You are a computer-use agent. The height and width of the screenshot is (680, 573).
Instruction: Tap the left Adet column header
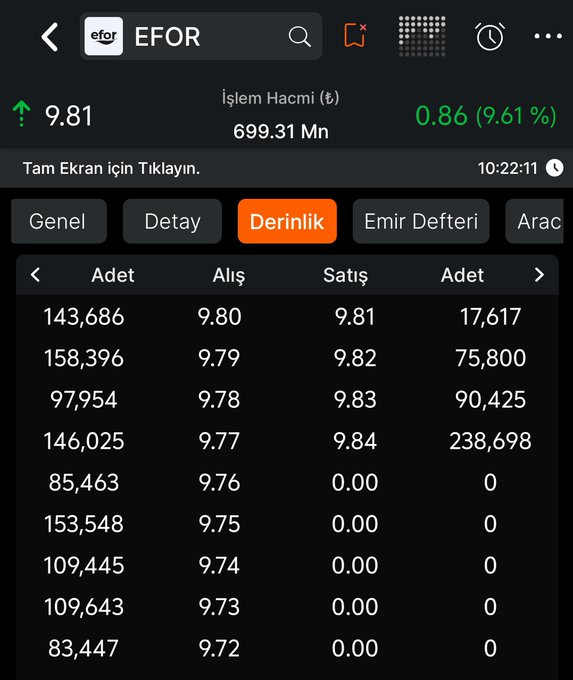click(x=113, y=275)
